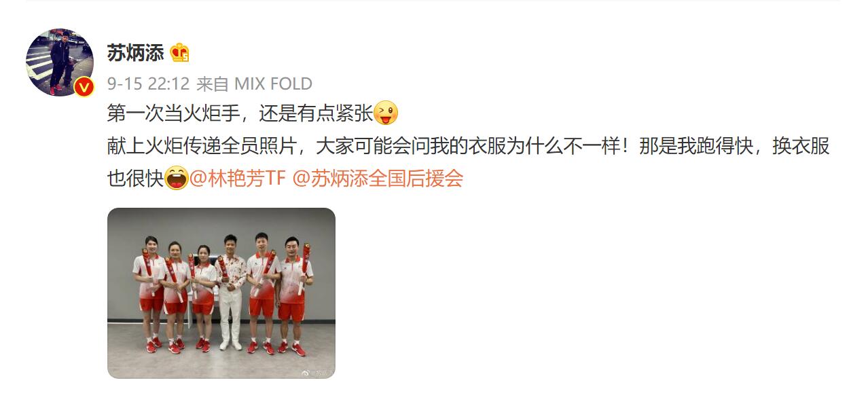
Task: Click the MIX FOLD device source
Action: tap(273, 84)
